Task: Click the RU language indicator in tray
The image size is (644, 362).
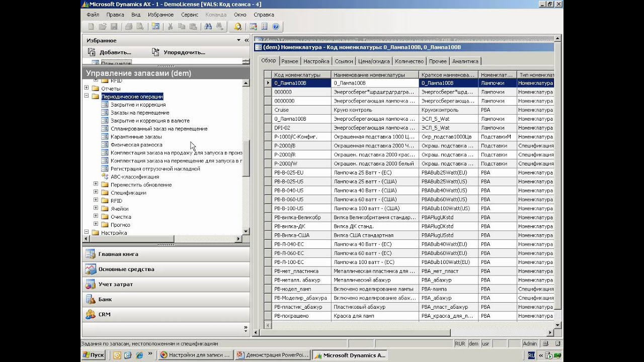Action: point(531,355)
